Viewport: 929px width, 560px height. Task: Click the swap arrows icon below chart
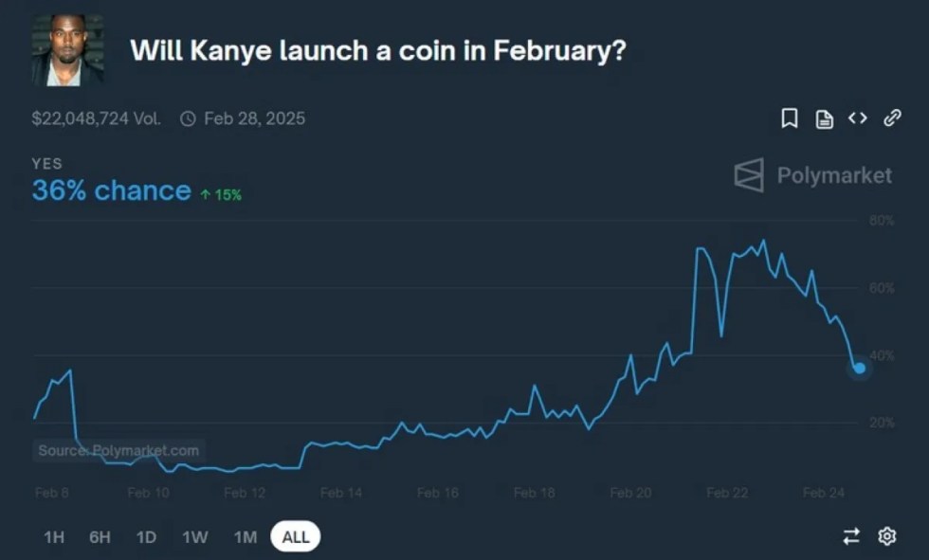(x=851, y=536)
